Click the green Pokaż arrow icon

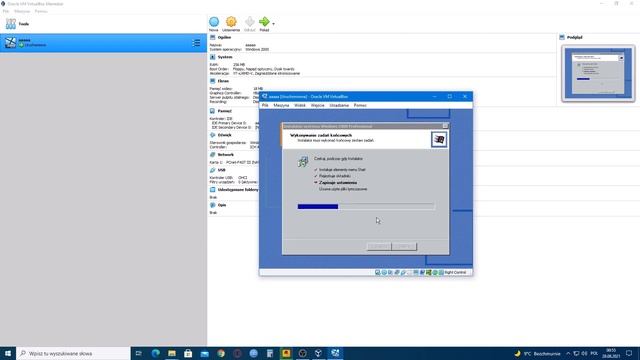(x=264, y=22)
